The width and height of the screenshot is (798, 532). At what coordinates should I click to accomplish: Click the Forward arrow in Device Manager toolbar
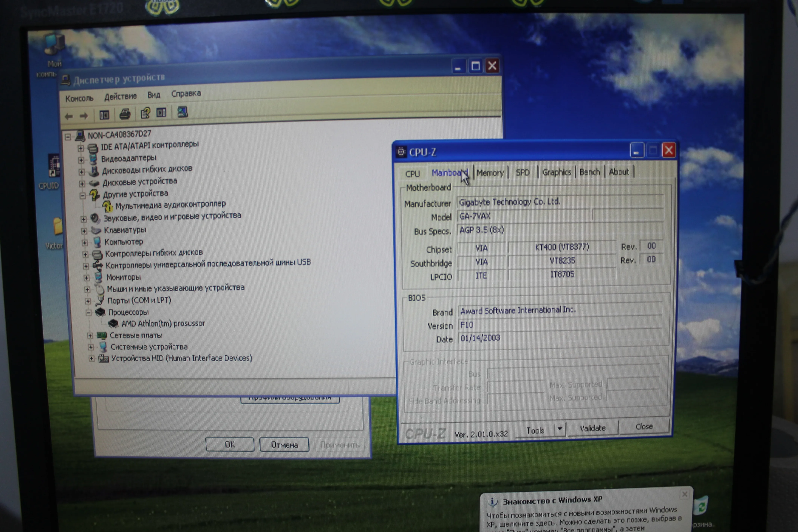pyautogui.click(x=83, y=116)
